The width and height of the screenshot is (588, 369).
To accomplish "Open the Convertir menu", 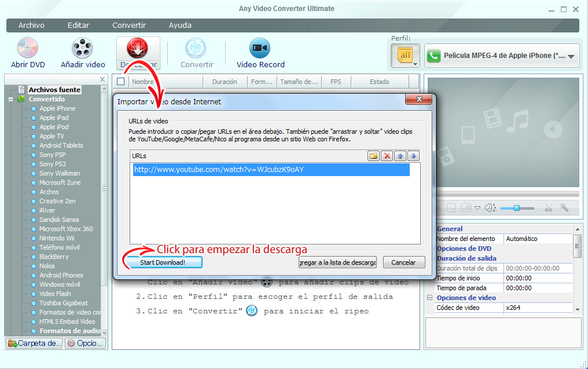I will (129, 25).
